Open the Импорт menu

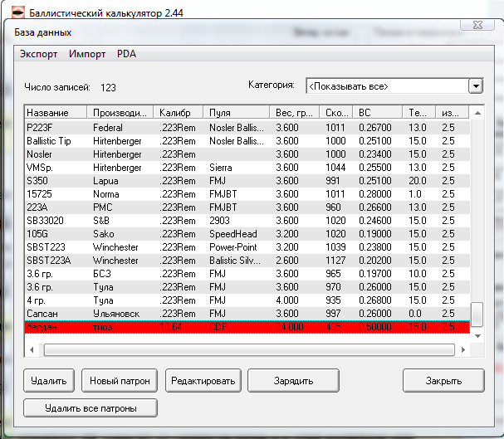pyautogui.click(x=87, y=55)
